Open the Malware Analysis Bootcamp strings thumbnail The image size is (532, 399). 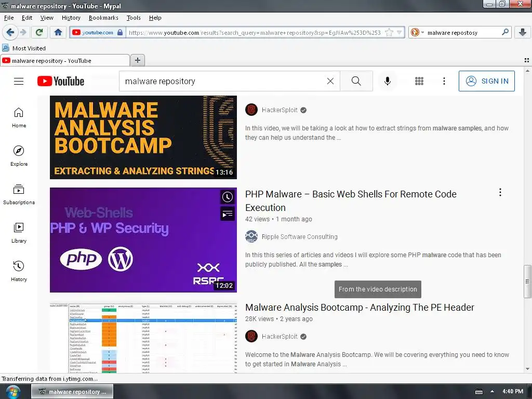(143, 137)
